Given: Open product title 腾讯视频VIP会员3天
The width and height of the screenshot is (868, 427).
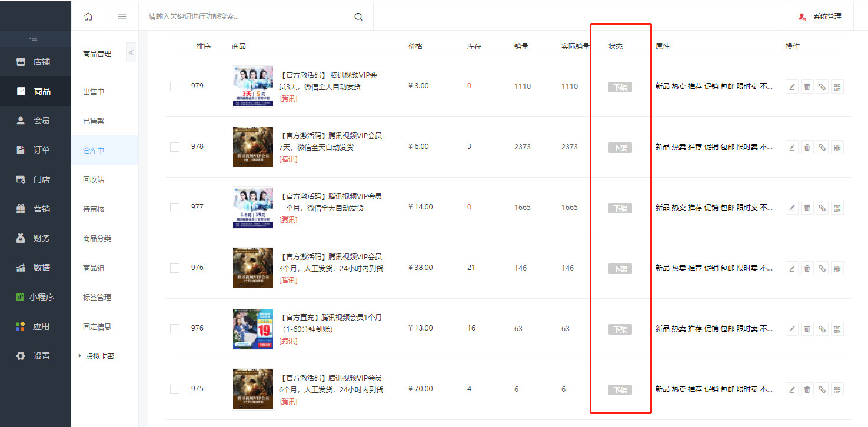Looking at the screenshot, I should pyautogui.click(x=329, y=81).
